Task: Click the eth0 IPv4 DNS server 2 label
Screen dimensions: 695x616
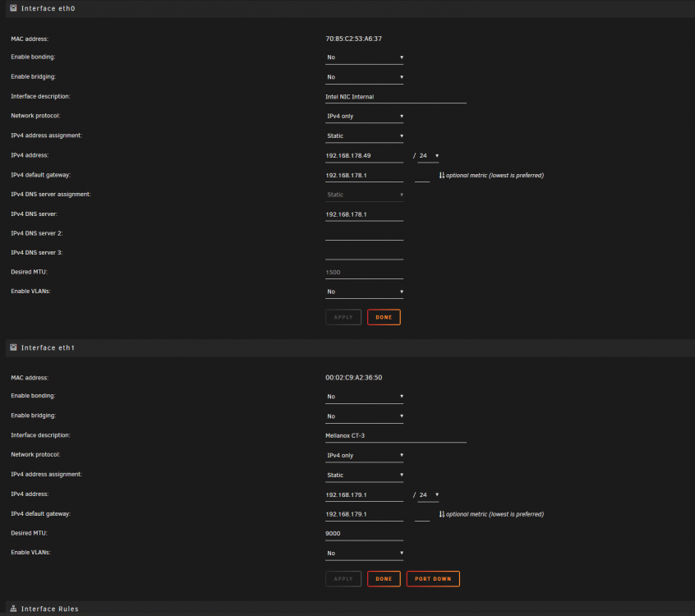Action: click(37, 233)
